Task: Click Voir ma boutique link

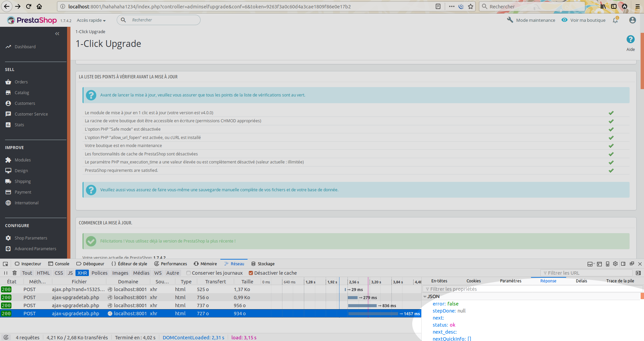Action: tap(584, 20)
